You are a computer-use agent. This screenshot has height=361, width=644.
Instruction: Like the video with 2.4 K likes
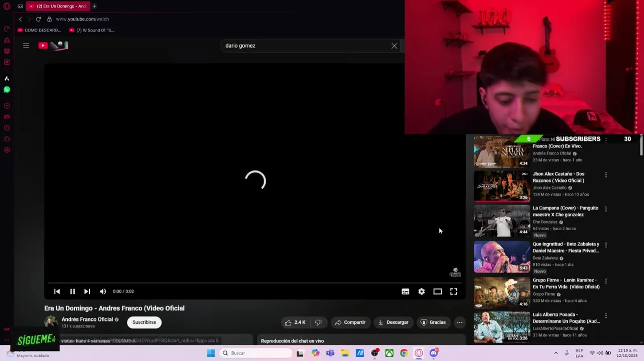click(x=295, y=322)
